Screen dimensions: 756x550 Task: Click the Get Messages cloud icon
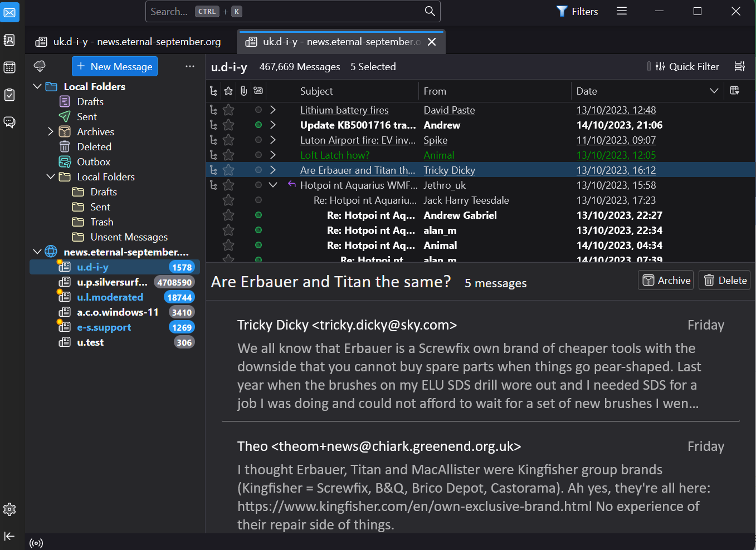tap(40, 66)
